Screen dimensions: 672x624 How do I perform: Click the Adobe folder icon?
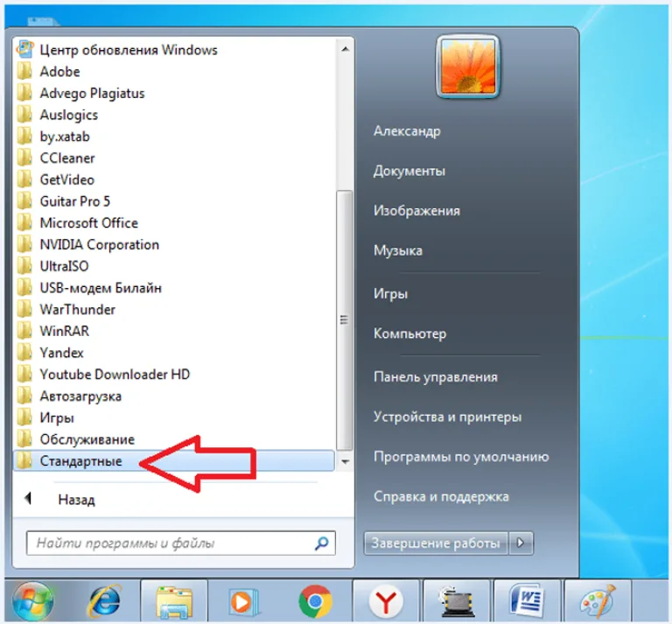[24, 71]
